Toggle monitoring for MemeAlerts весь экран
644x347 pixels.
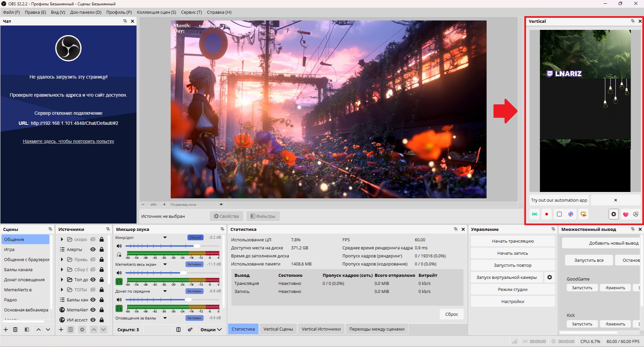tap(119, 282)
